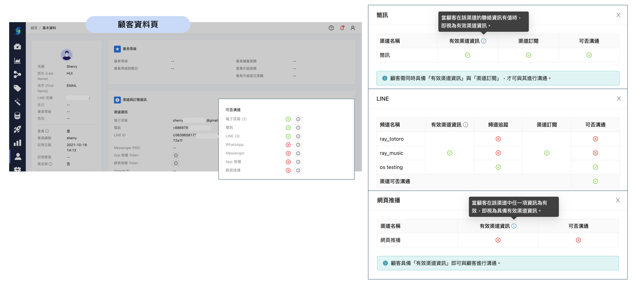This screenshot has width=644, height=287.
Task: Select the rocket icon in the sidebar
Action: click(17, 129)
